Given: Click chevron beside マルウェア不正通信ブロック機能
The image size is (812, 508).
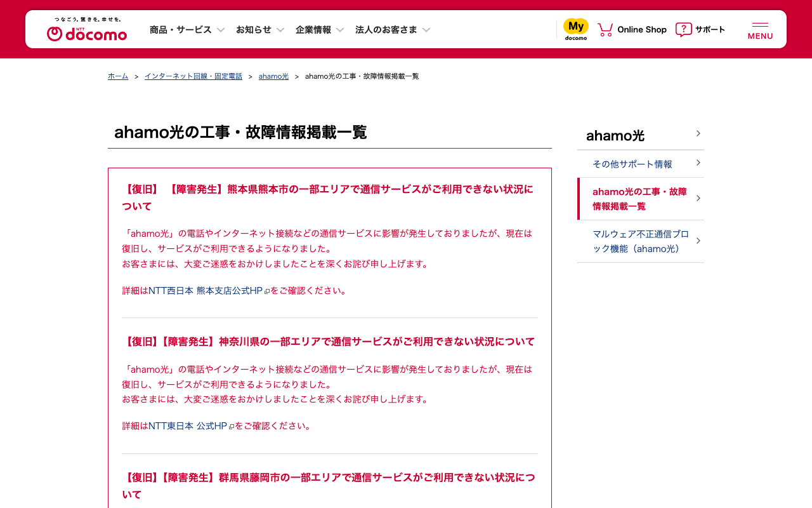Looking at the screenshot, I should (x=698, y=241).
